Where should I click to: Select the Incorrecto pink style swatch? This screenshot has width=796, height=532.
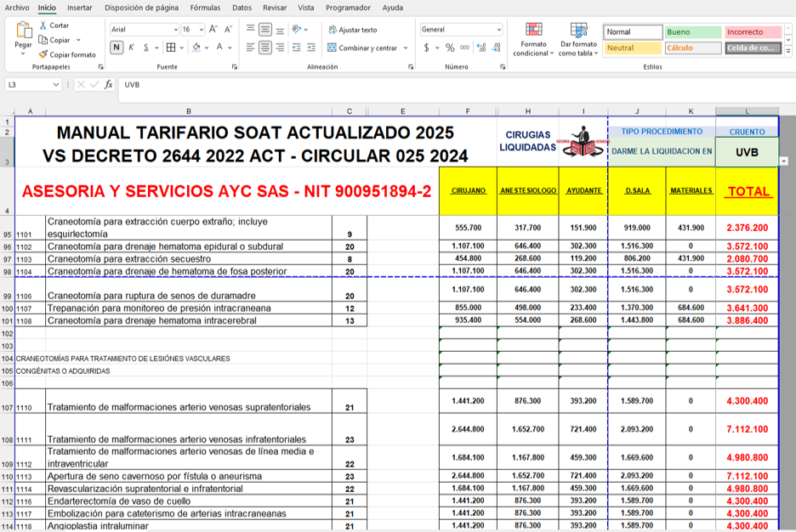point(753,32)
